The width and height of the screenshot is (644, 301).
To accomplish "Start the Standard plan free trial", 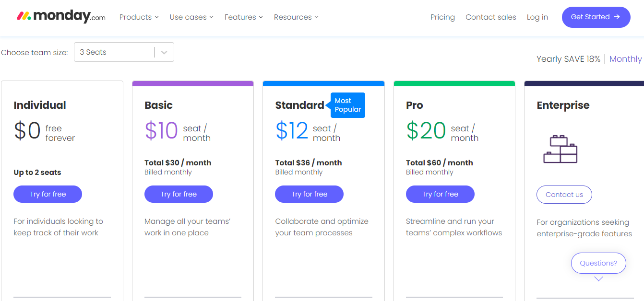I will 309,194.
